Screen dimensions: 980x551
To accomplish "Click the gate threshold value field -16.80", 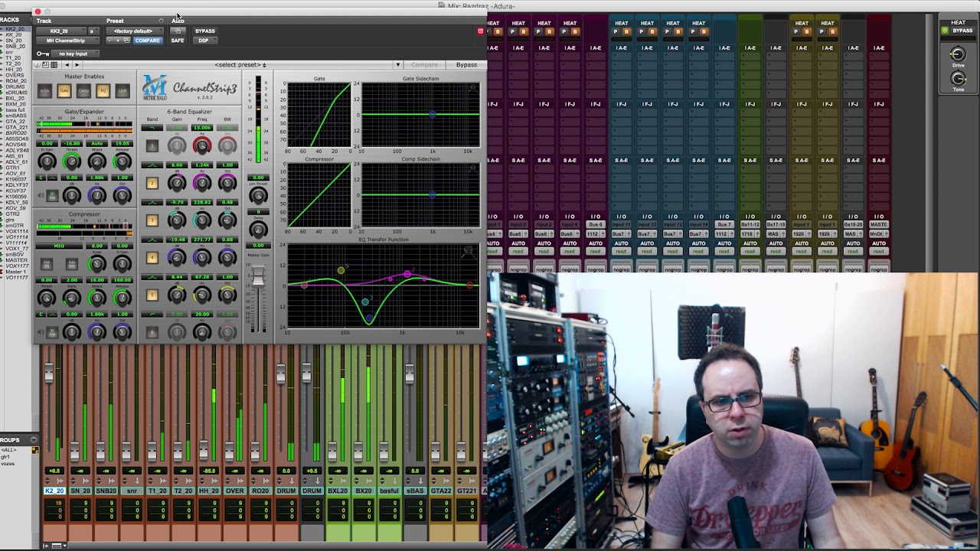I will pyautogui.click(x=72, y=143).
